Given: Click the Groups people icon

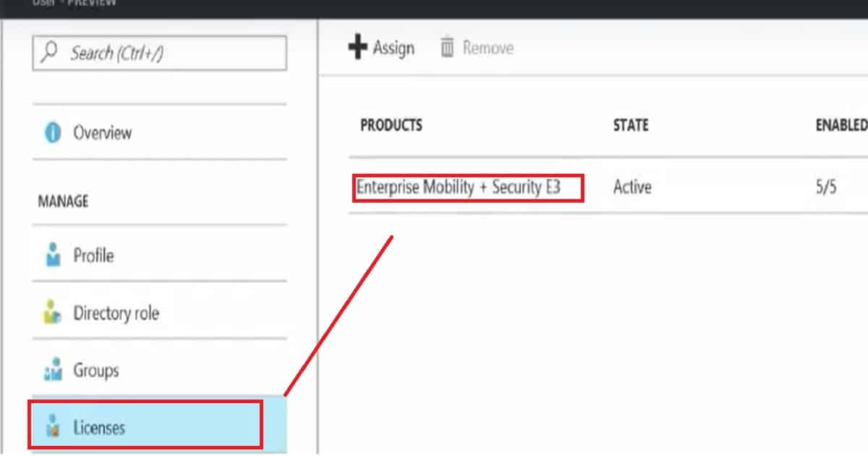Looking at the screenshot, I should (53, 371).
